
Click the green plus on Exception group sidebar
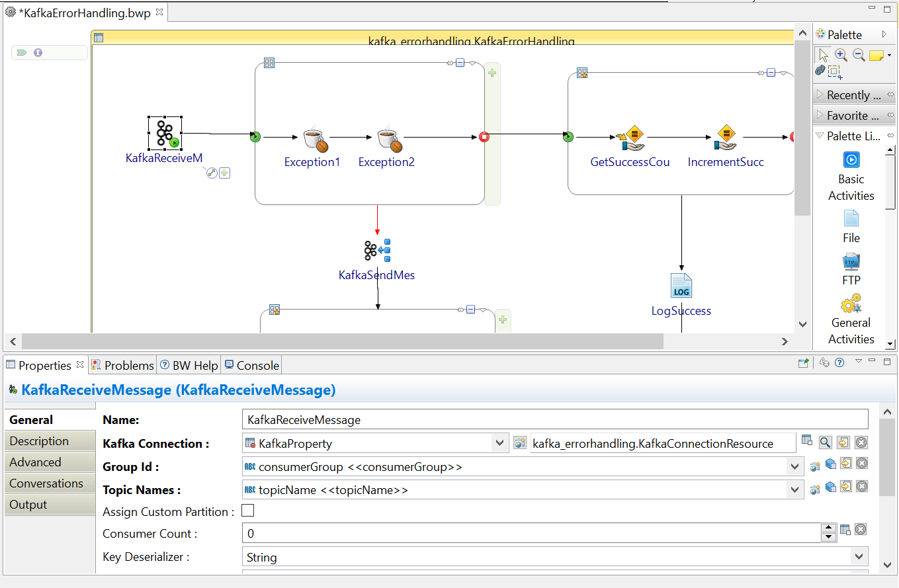click(492, 73)
